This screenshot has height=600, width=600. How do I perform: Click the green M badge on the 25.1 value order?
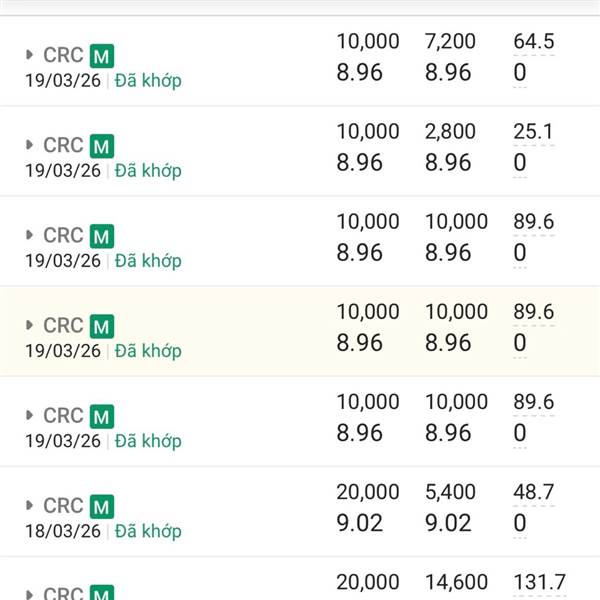(x=102, y=146)
